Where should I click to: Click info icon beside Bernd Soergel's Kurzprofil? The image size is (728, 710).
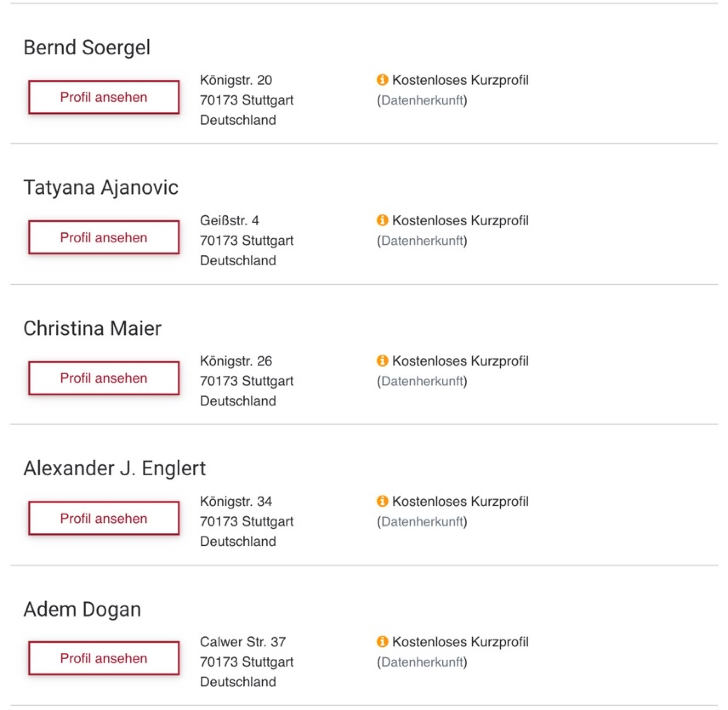(x=382, y=79)
